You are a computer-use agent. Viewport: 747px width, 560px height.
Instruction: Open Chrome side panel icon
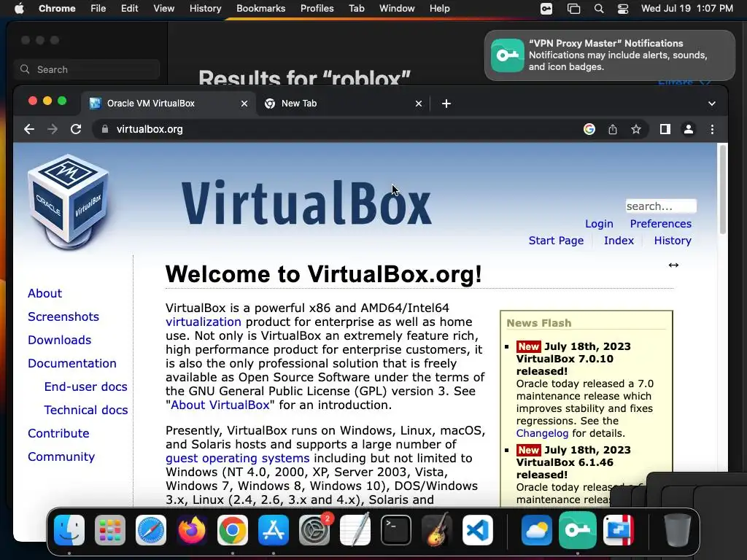[665, 129]
